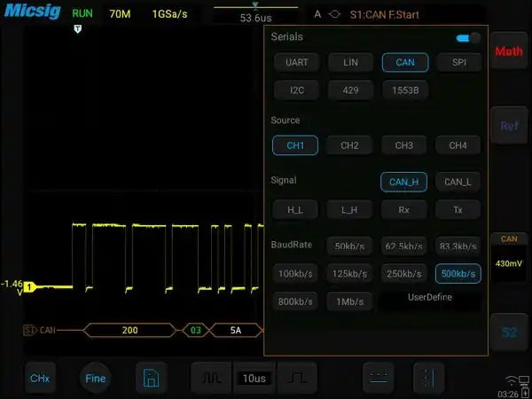Set baud rate to 250kb/s

tap(403, 274)
